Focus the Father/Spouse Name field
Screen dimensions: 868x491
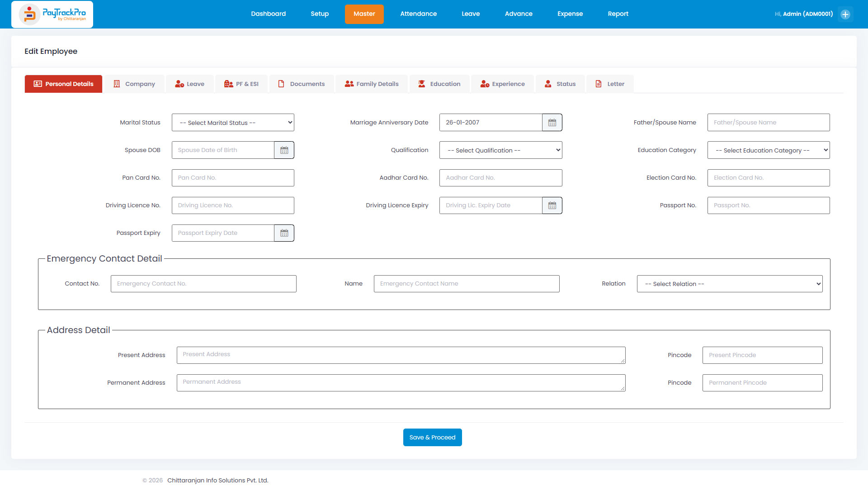point(769,123)
